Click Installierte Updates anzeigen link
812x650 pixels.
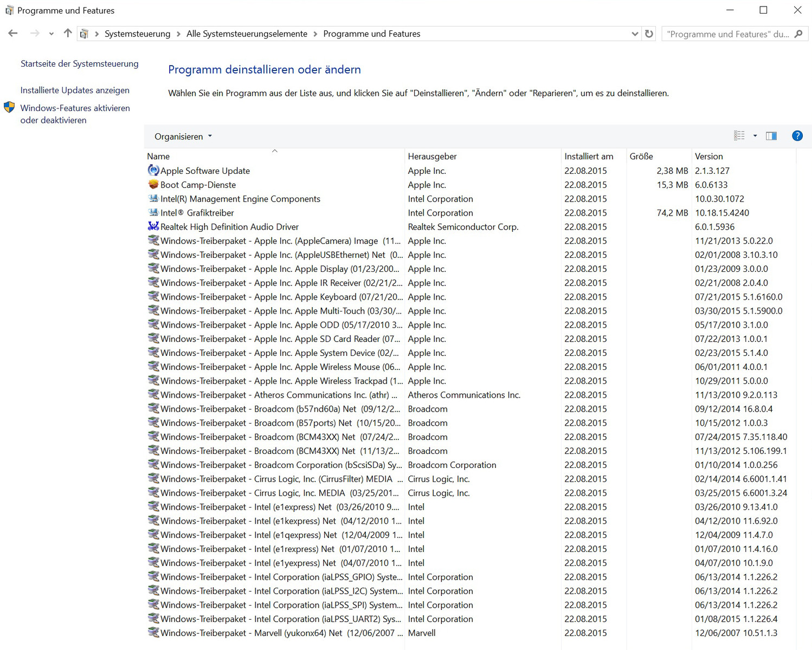75,90
